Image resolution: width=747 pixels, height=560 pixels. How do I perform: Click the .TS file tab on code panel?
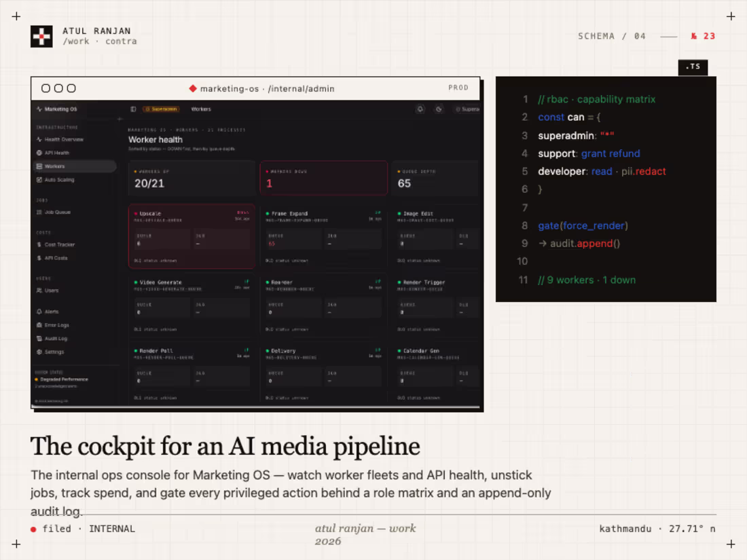(693, 67)
